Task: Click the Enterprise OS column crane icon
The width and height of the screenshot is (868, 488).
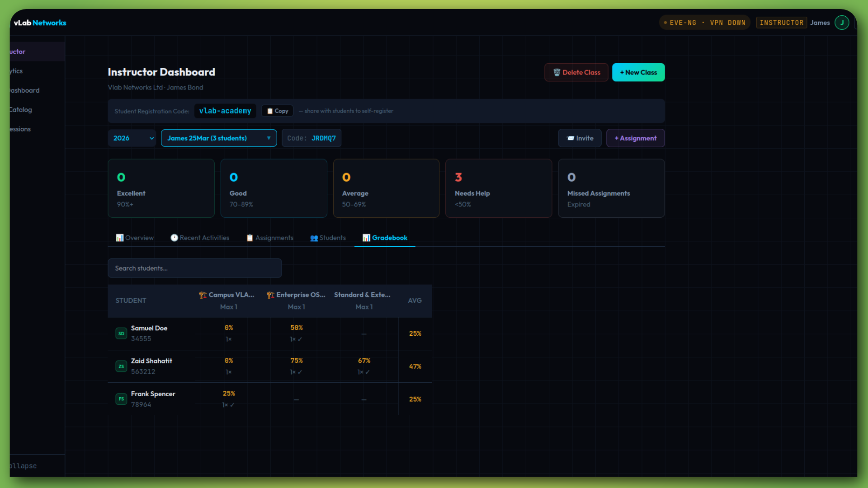Action: (x=270, y=295)
